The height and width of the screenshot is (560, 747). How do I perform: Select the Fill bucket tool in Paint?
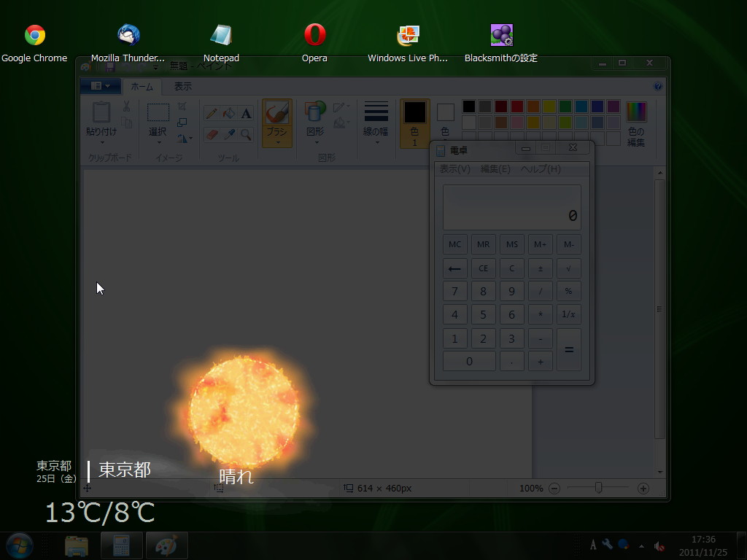click(228, 113)
